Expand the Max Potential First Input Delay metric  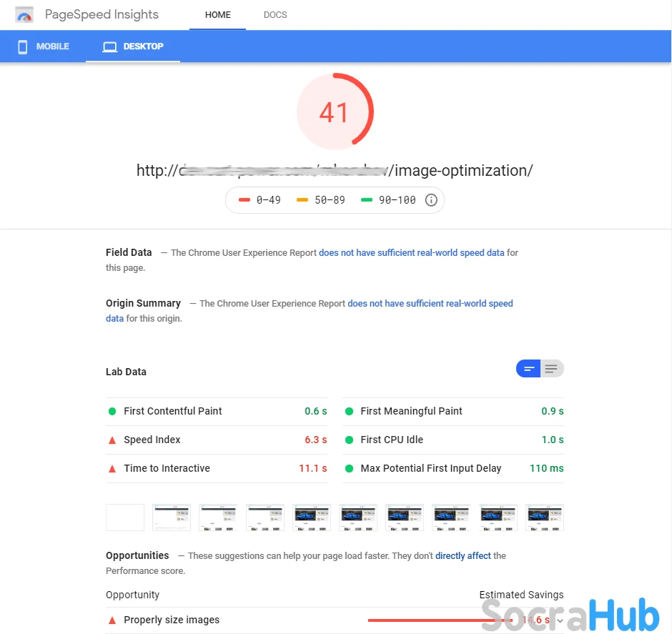(x=430, y=468)
